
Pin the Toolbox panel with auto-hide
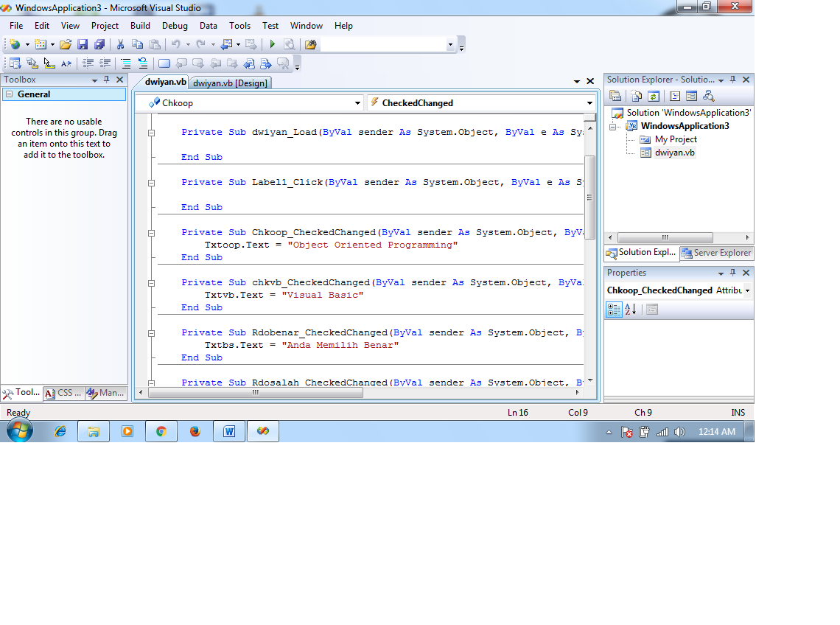pos(107,80)
